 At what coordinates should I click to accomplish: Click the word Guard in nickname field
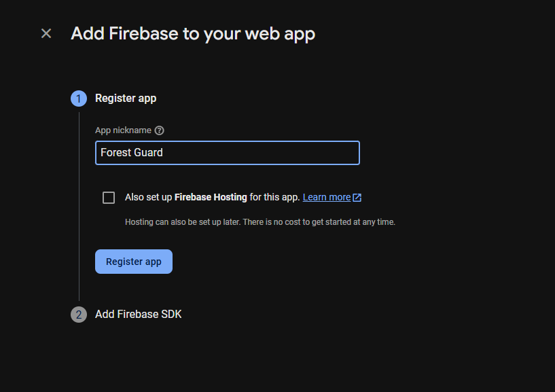[x=148, y=153]
